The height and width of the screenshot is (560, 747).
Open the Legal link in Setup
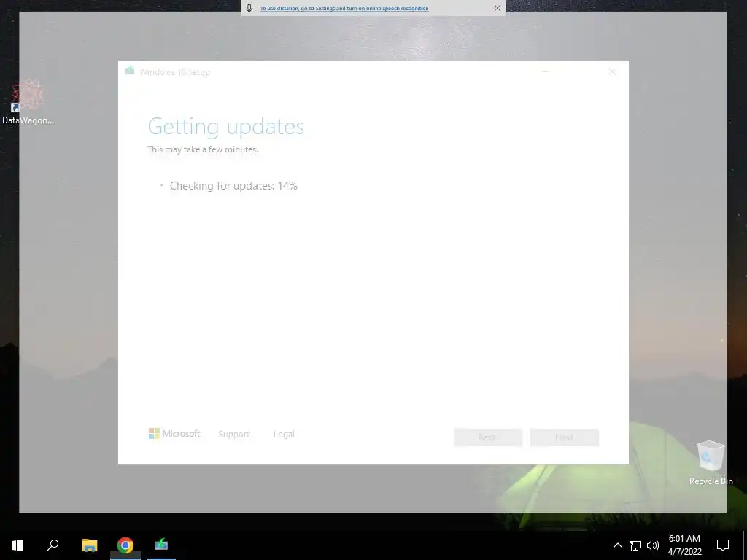point(284,435)
